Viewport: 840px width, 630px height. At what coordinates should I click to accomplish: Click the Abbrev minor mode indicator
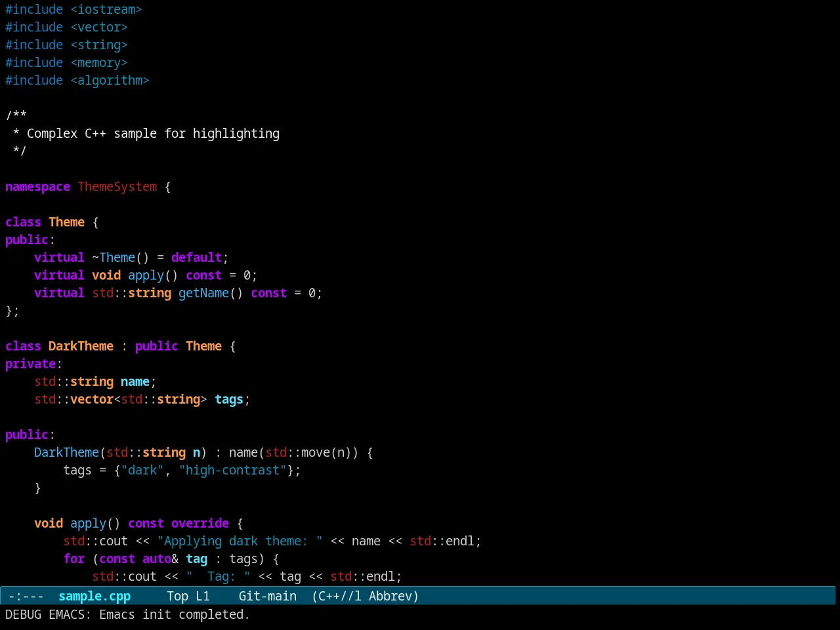coord(394,596)
